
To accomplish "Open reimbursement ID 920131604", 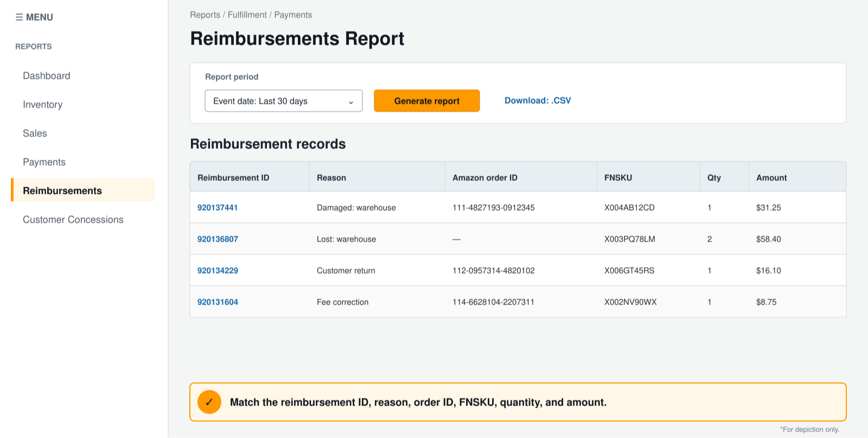I will pyautogui.click(x=218, y=302).
